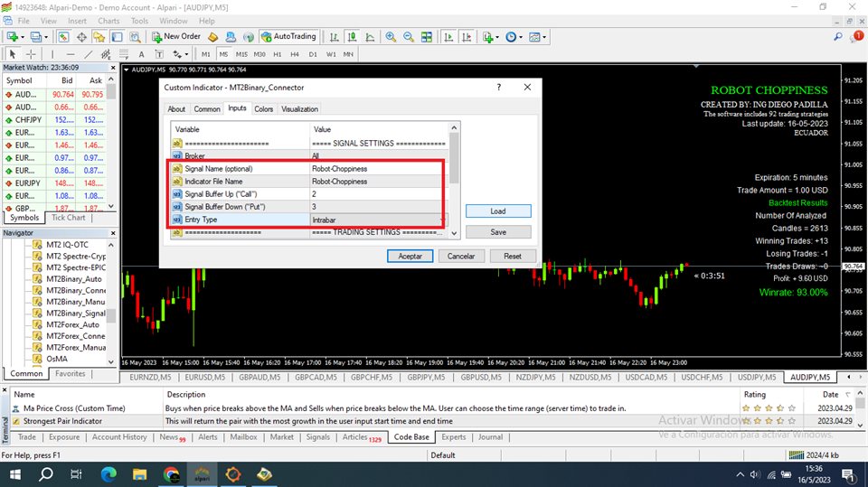Viewport: 868px width, 487px height.
Task: Click the Reset button
Action: [x=513, y=257]
